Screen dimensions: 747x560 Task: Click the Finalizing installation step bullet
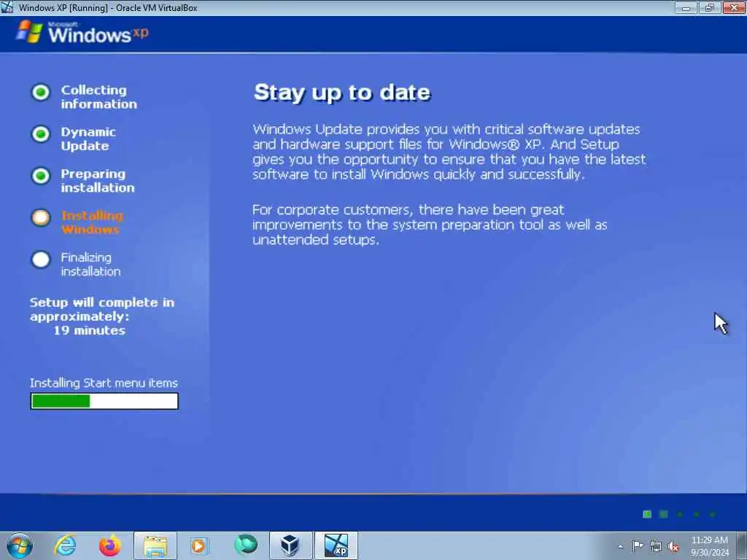pos(41,260)
